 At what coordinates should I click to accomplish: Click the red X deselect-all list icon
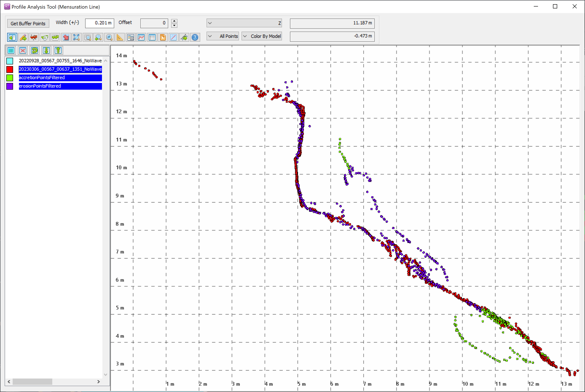(x=23, y=51)
